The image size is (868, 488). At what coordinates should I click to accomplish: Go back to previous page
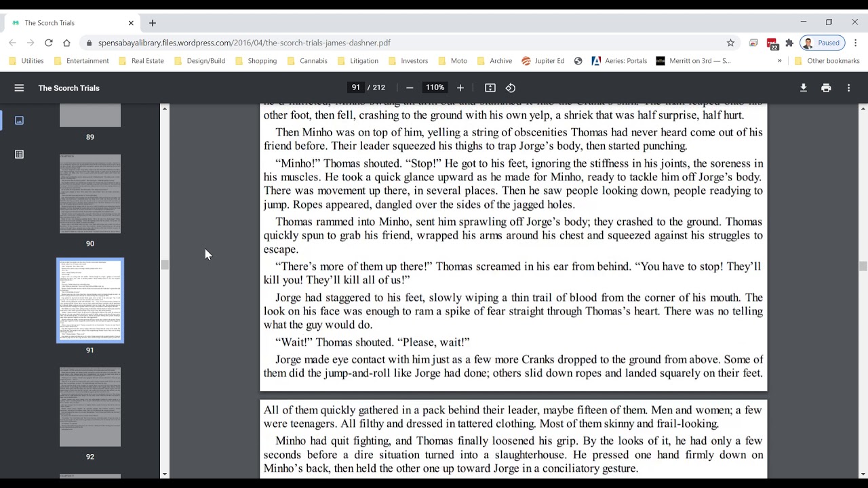coord(12,43)
